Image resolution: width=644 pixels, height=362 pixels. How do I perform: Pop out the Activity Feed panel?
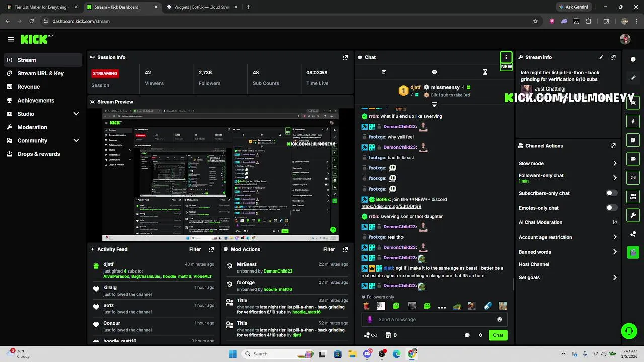pos(212,249)
